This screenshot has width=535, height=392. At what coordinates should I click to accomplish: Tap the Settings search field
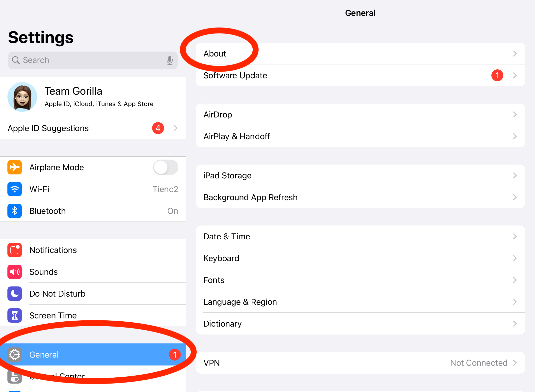click(93, 60)
